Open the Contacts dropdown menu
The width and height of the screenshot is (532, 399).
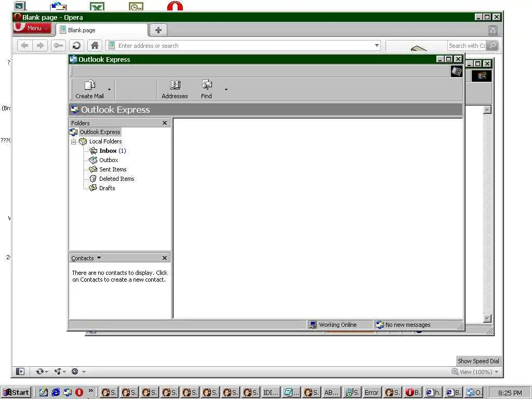pyautogui.click(x=86, y=258)
